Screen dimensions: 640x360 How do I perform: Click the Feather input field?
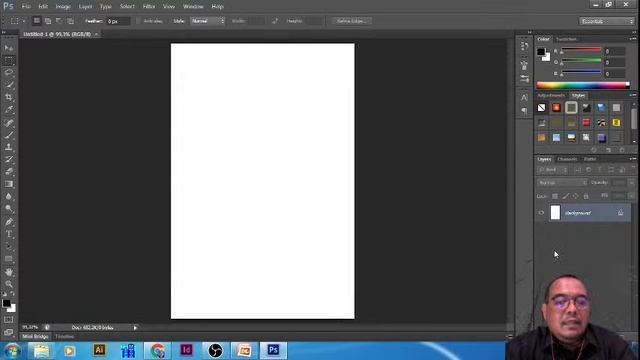coord(118,21)
